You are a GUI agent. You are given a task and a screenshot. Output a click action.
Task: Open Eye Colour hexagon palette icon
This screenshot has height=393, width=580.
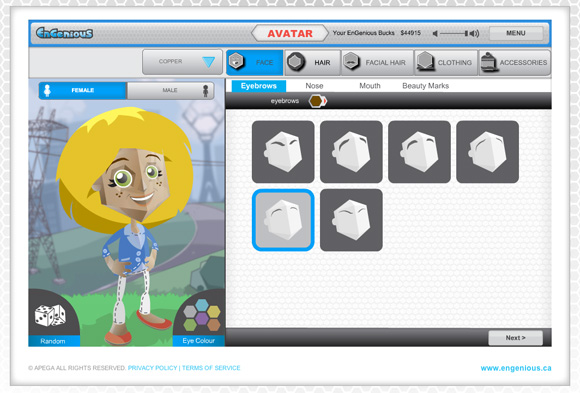click(x=202, y=315)
